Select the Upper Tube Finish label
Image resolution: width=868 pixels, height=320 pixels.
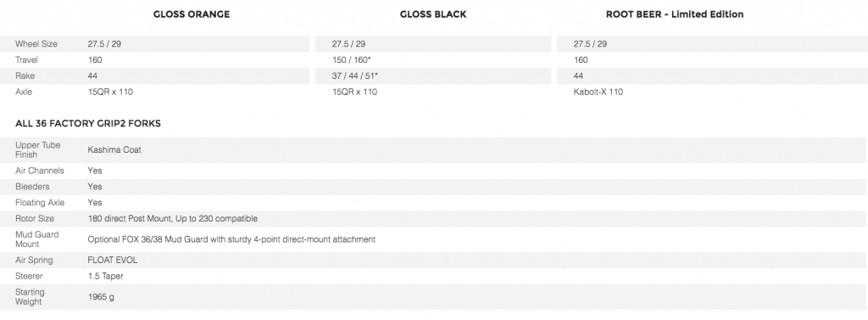(37, 149)
